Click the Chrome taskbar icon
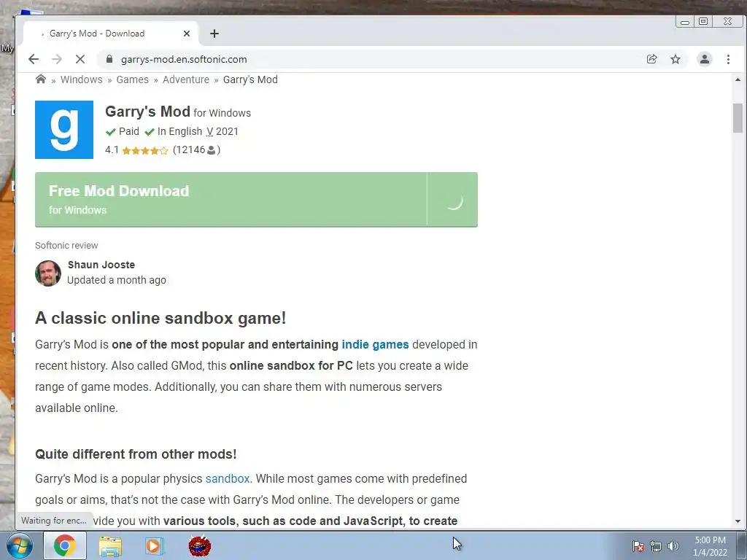Viewport: 747px width, 560px height. (65, 545)
